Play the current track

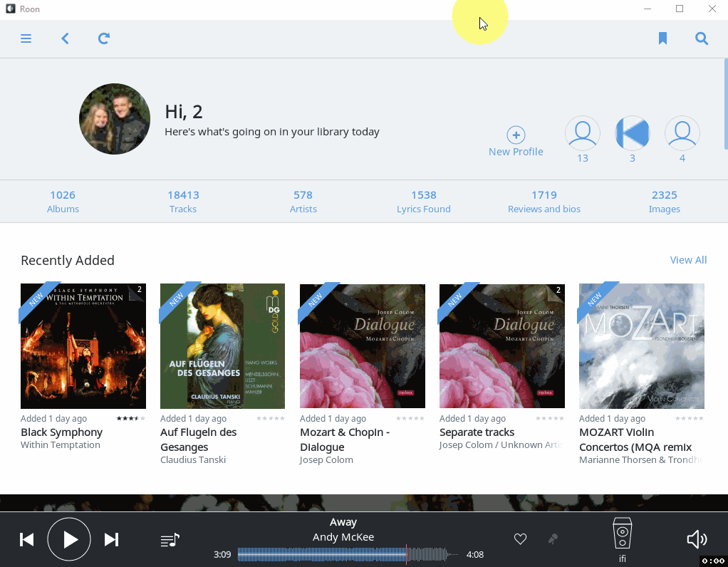tap(69, 540)
